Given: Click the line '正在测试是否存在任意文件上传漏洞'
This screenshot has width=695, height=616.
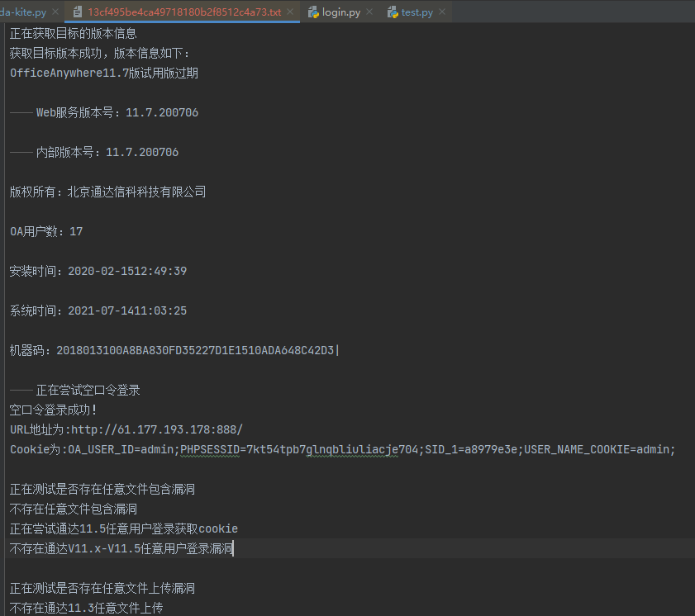Looking at the screenshot, I should [102, 589].
